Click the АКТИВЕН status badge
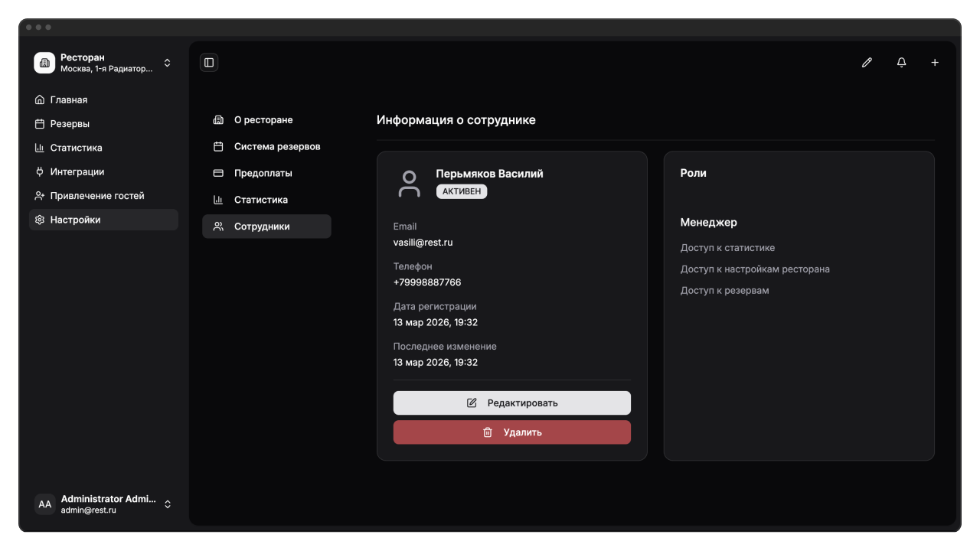This screenshot has width=980, height=551. (462, 191)
